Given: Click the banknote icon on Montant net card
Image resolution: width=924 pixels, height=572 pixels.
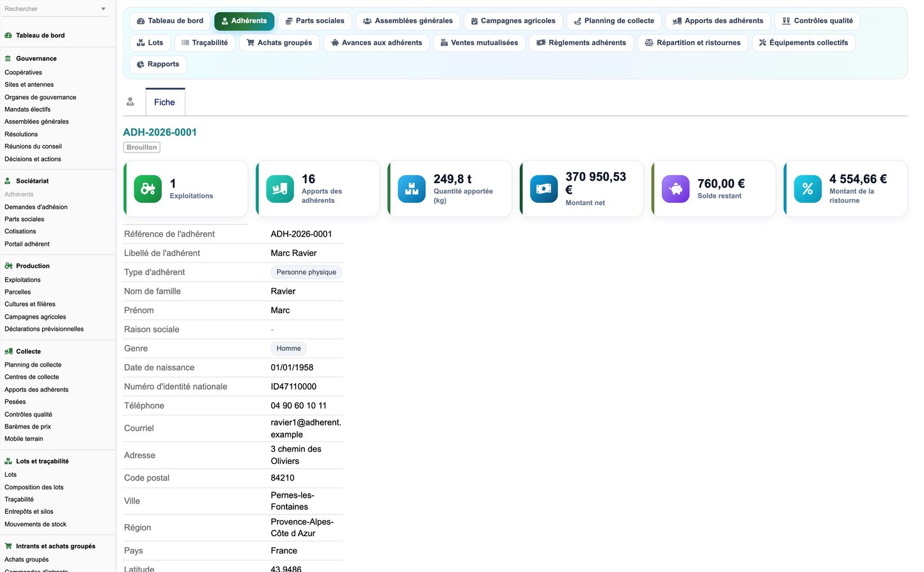Looking at the screenshot, I should point(544,189).
